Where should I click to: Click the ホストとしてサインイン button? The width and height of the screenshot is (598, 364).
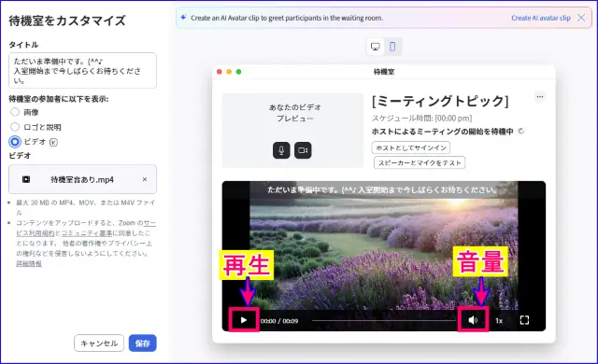click(411, 147)
